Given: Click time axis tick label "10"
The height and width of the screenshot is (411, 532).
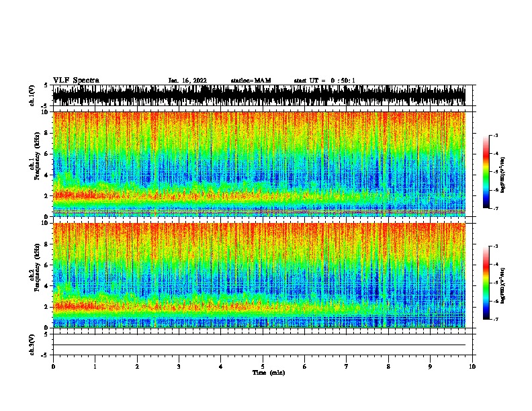Looking at the screenshot, I should coord(472,367).
